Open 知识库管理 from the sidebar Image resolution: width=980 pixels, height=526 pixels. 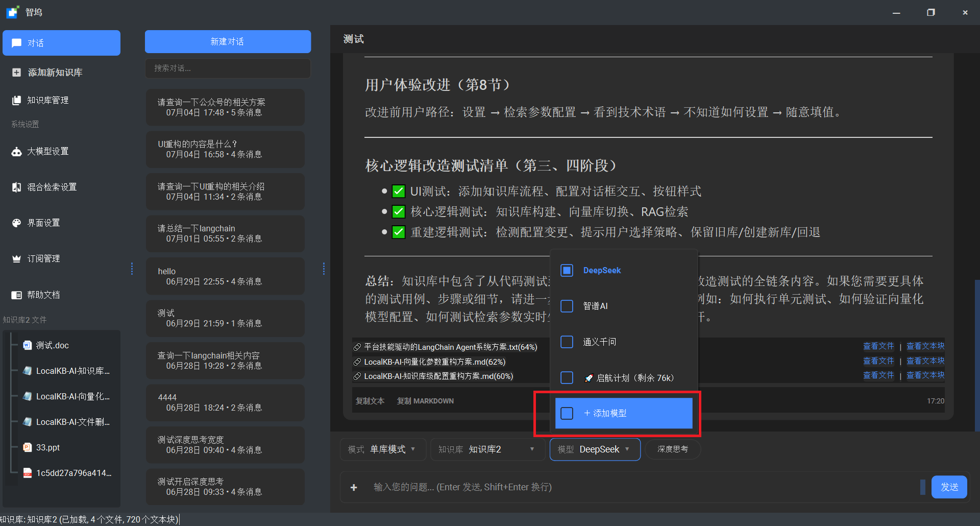(48, 100)
